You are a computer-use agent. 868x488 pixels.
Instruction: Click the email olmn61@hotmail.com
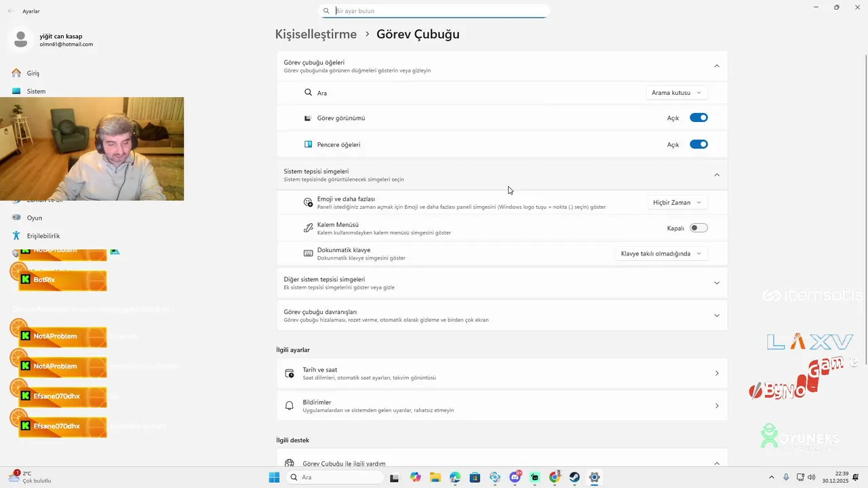tap(66, 44)
